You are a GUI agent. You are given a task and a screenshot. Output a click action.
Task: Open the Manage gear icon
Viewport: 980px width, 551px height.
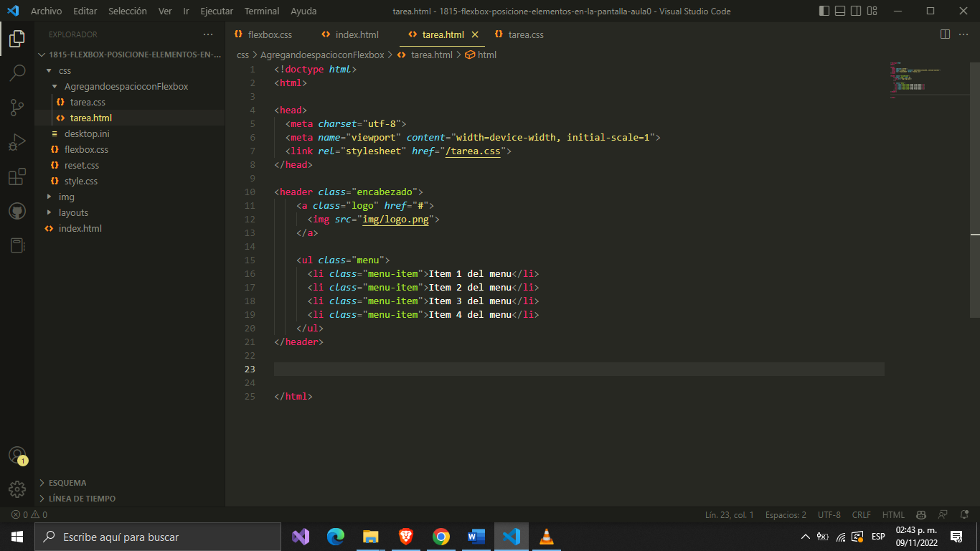point(17,489)
